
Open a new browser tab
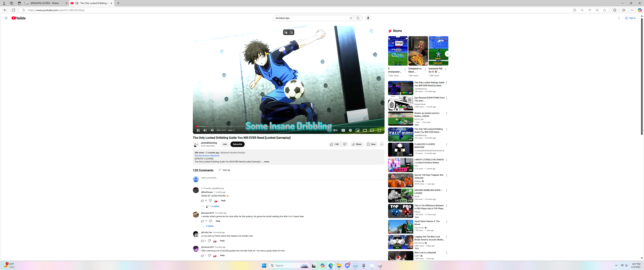[118, 3]
